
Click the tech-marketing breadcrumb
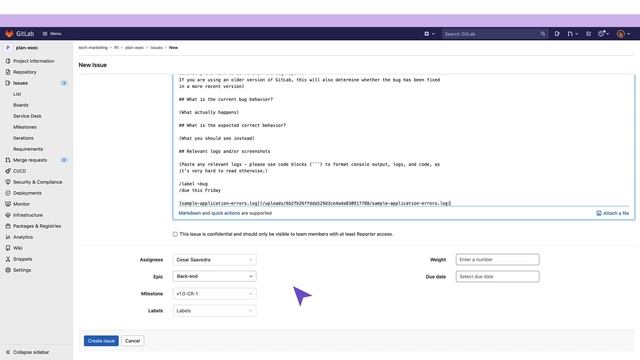point(93,48)
